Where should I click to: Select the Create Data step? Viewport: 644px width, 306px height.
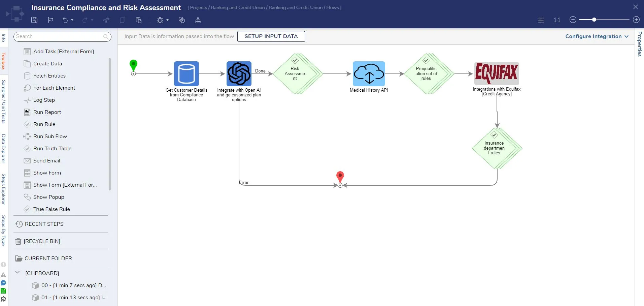tap(43, 64)
